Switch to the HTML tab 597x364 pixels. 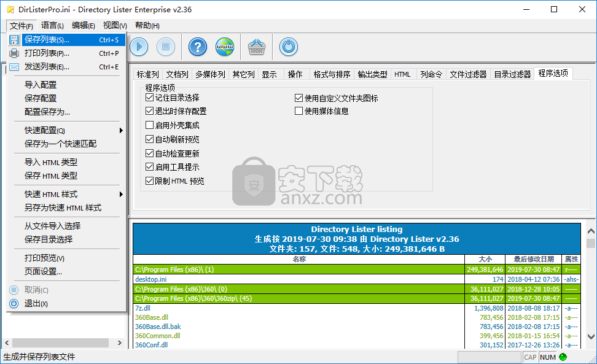coord(402,74)
